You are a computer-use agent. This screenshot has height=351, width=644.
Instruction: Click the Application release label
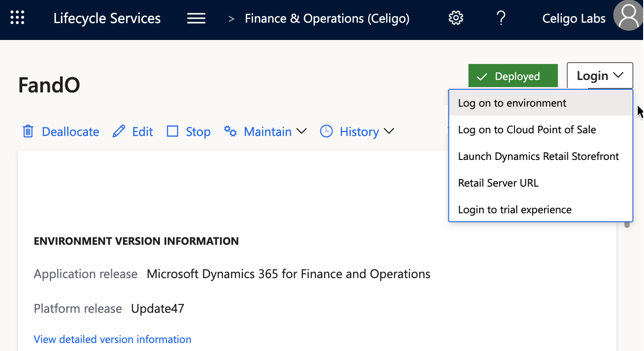(x=86, y=274)
